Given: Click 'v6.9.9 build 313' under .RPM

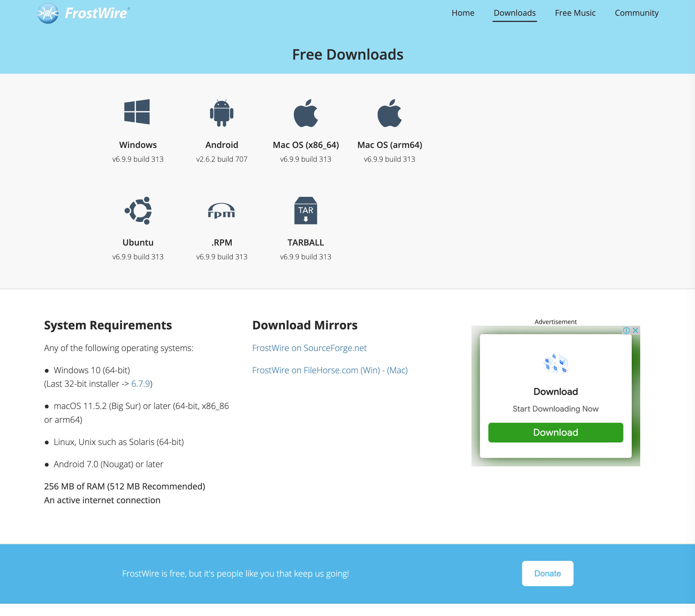Looking at the screenshot, I should coord(222,257).
